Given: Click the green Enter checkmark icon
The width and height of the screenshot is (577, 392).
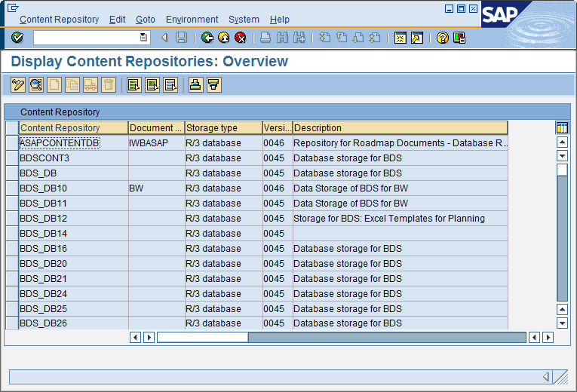Looking at the screenshot, I should [x=17, y=38].
